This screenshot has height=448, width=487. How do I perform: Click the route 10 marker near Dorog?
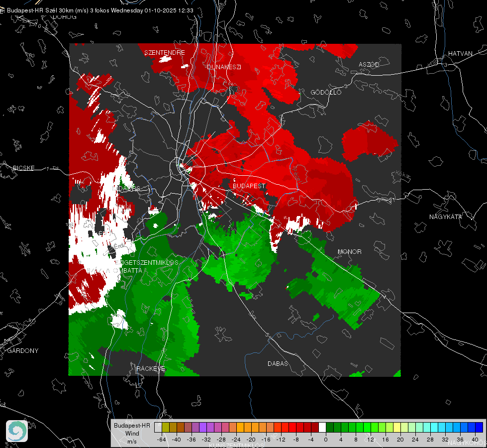point(38,26)
